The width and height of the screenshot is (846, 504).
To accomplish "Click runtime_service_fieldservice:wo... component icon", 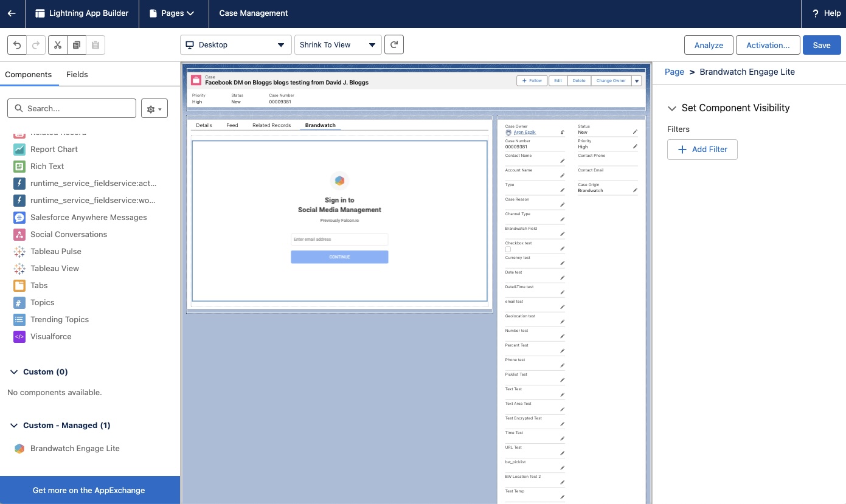I will tap(19, 200).
